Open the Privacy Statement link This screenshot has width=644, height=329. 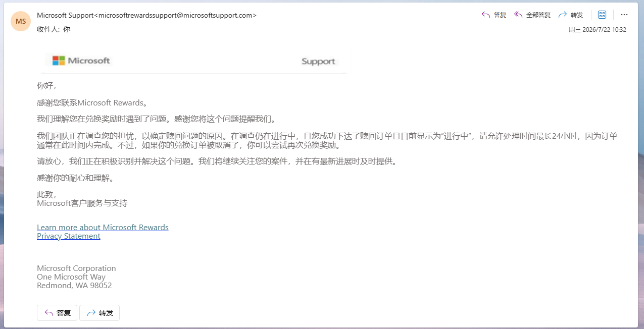pos(69,236)
